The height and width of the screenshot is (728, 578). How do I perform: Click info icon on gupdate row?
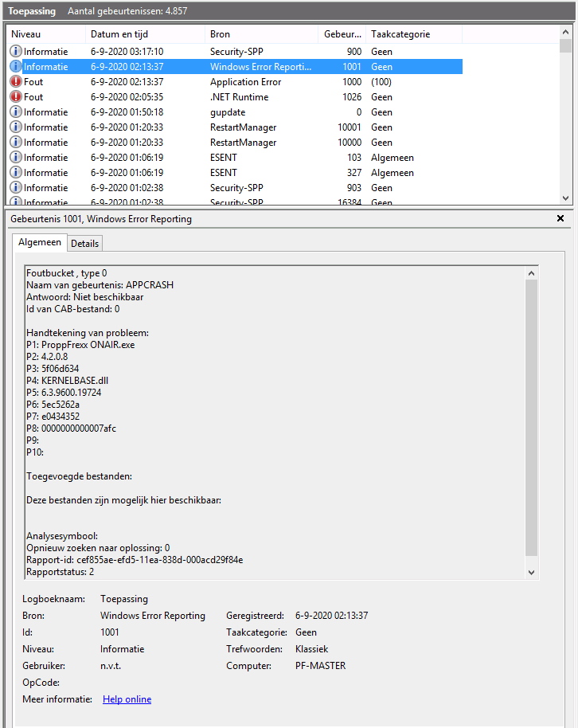coord(16,112)
